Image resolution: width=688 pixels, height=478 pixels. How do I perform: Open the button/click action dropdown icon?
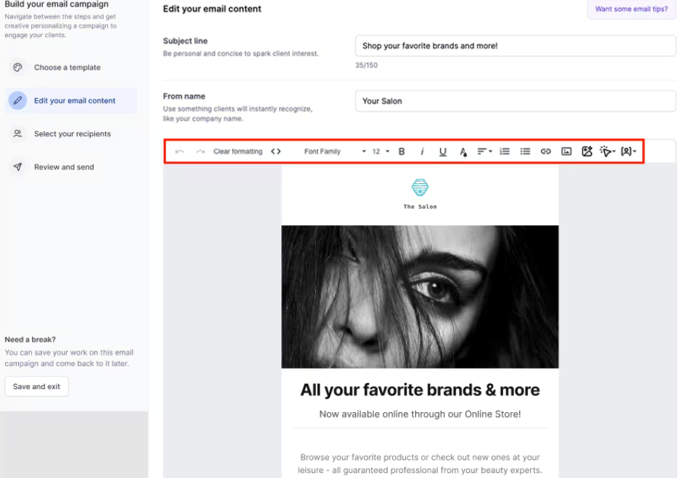click(x=608, y=151)
